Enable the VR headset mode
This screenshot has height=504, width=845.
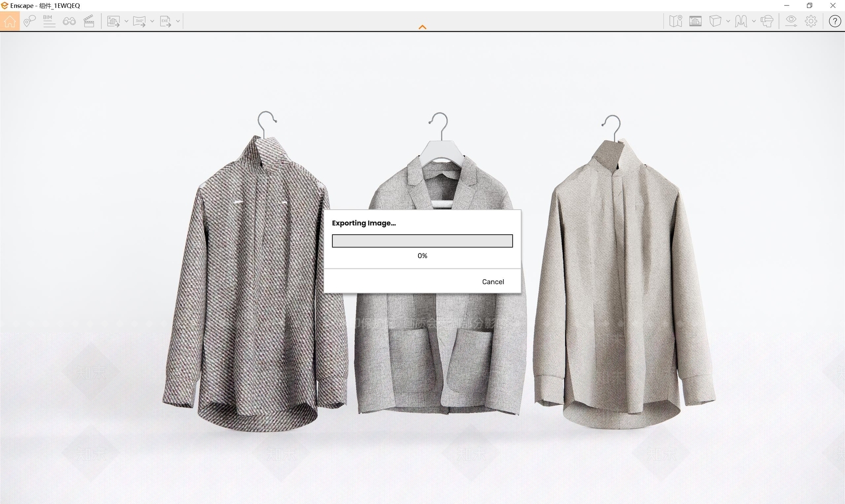coord(767,21)
